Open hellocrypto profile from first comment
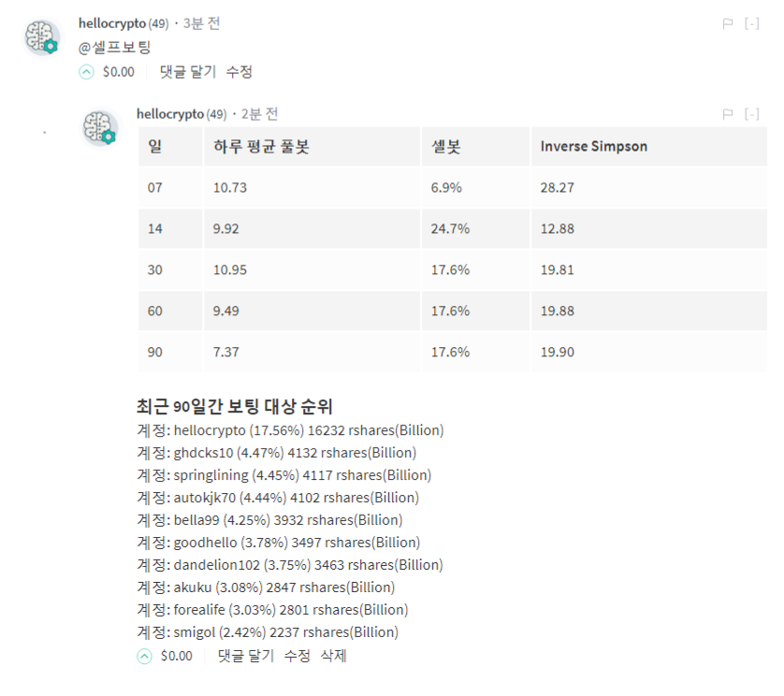 click(x=112, y=23)
